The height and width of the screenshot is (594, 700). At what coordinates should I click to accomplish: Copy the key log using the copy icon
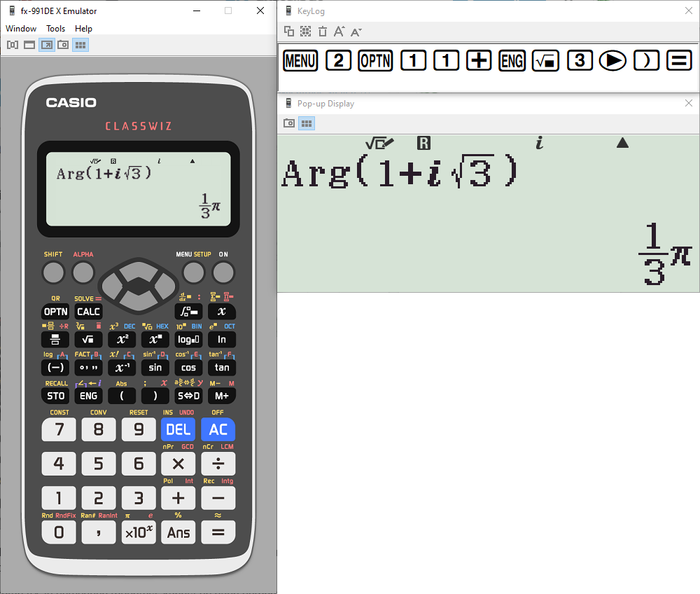288,32
